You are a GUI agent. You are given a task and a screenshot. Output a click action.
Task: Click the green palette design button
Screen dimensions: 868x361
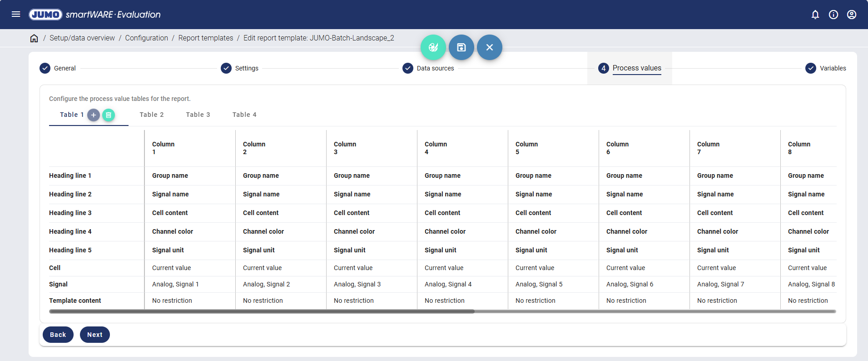[x=433, y=47]
